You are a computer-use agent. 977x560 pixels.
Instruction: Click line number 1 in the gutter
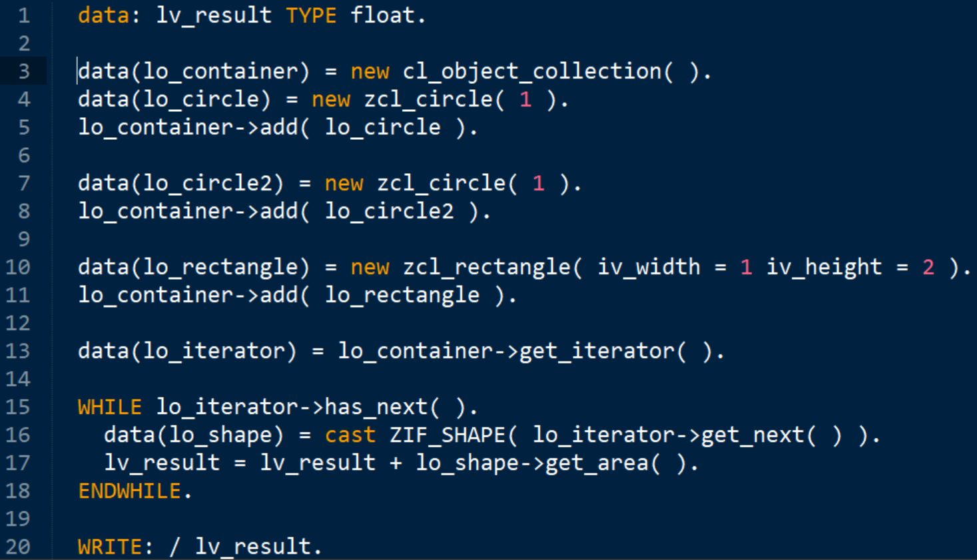(24, 15)
